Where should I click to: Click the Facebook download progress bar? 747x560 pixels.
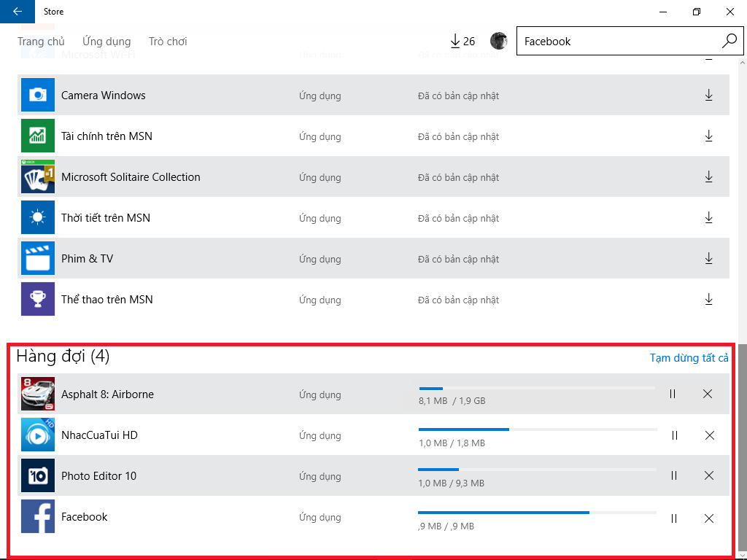pos(537,513)
